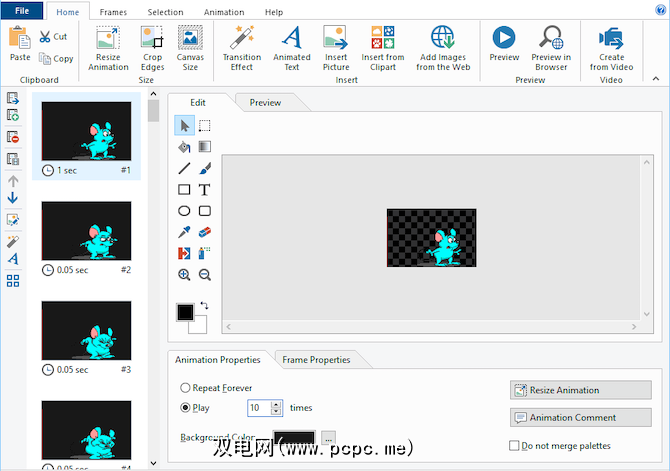Pick the ellipse shape tool
The image size is (670, 471).
tap(185, 211)
